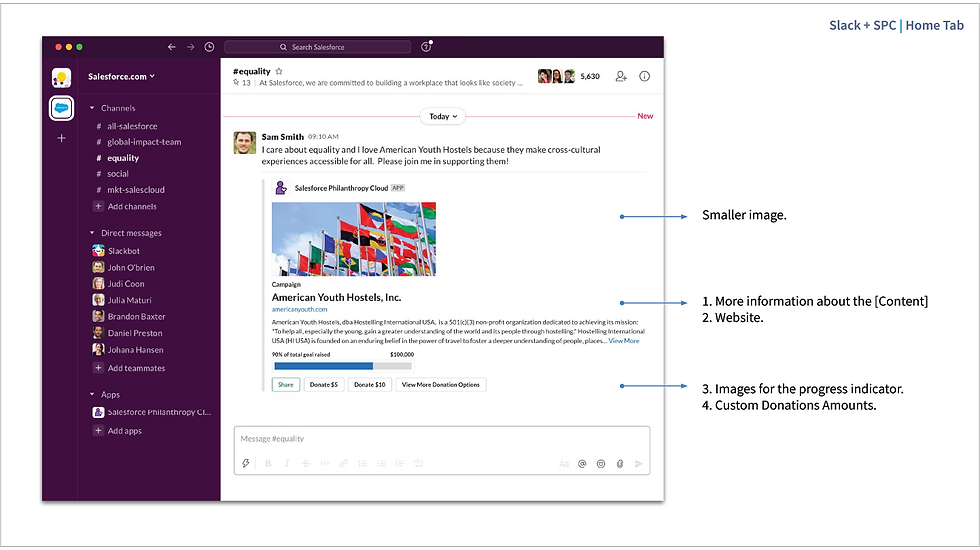Viewport: 980px width, 550px height.
Task: Attach a file with the paperclip
Action: pos(619,464)
